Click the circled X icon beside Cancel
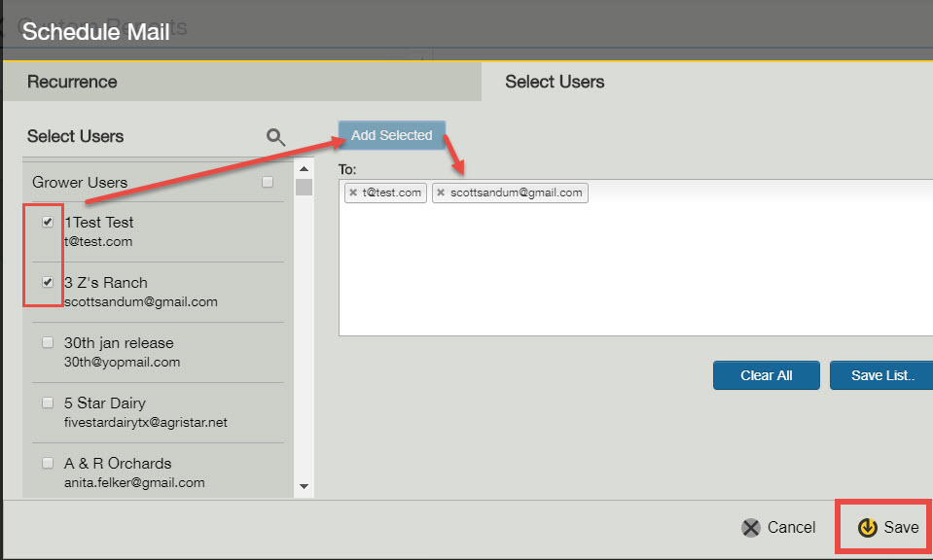This screenshot has width=933, height=560. pos(750,527)
